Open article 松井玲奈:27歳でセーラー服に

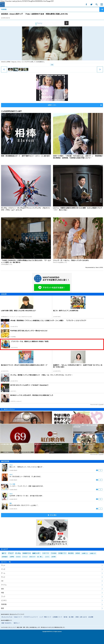[x=26, y=496]
